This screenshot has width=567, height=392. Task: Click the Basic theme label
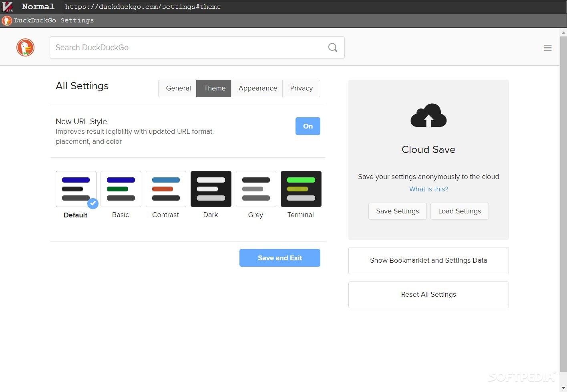pyautogui.click(x=121, y=215)
